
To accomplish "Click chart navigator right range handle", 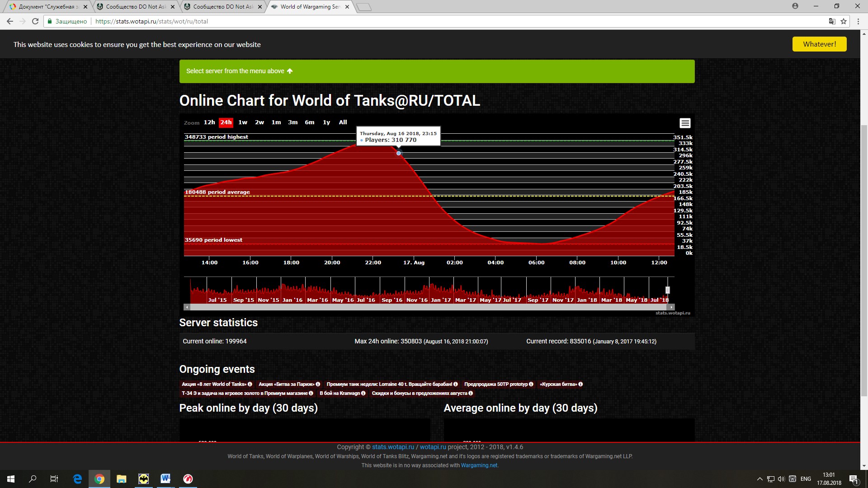I will [x=667, y=290].
